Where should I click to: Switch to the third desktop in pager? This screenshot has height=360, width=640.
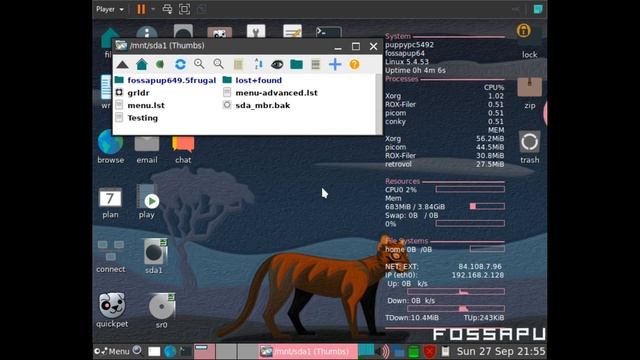247,351
